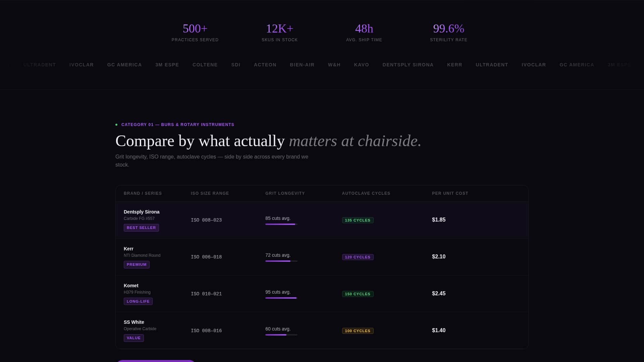
Task: Click the NTI Diamond Round series name
Action: coord(142,255)
